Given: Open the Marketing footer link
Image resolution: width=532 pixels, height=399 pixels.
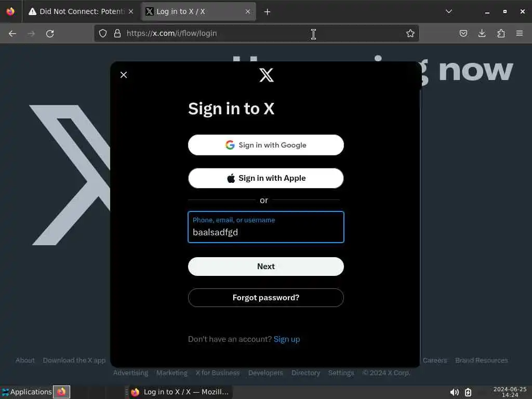Looking at the screenshot, I should pos(171,373).
